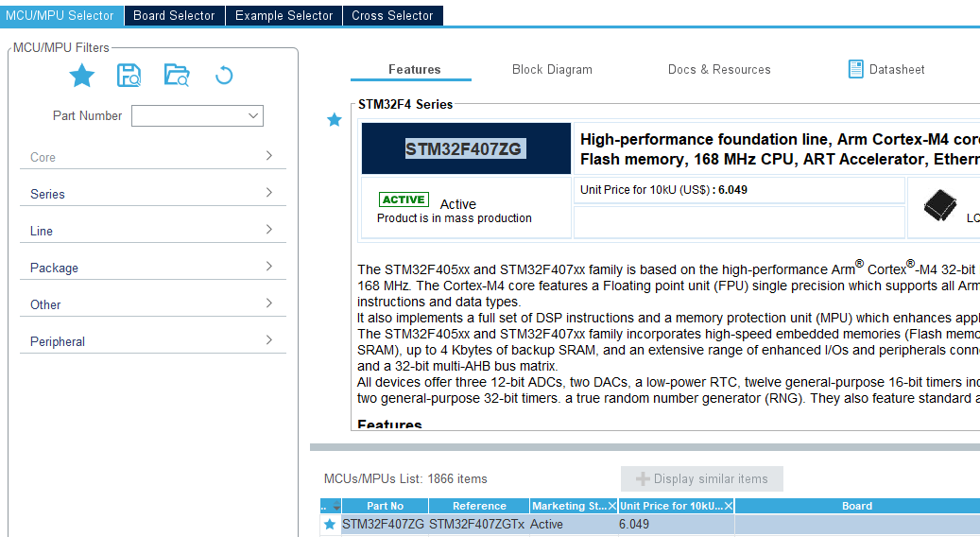980x537 pixels.
Task: Open the Part Number combo box
Action: pos(198,115)
